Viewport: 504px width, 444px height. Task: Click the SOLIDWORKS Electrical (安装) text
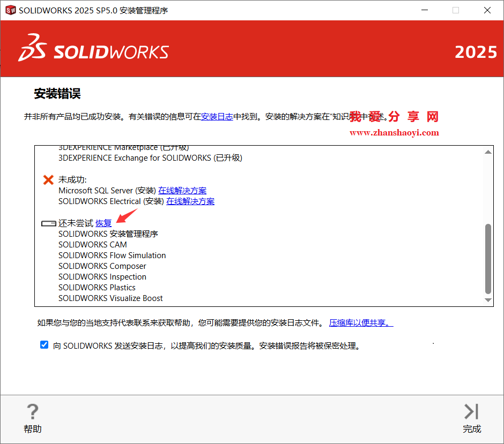111,201
